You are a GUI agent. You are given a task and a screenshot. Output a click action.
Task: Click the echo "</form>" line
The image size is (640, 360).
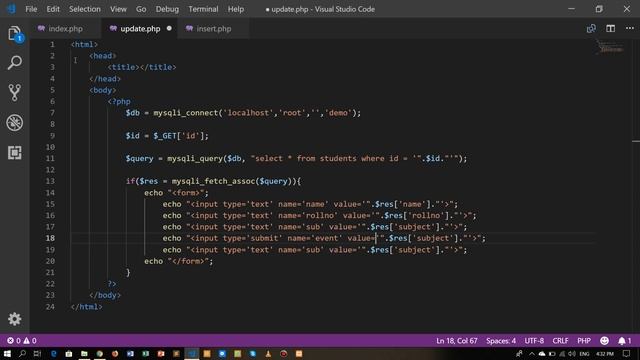[x=178, y=261]
